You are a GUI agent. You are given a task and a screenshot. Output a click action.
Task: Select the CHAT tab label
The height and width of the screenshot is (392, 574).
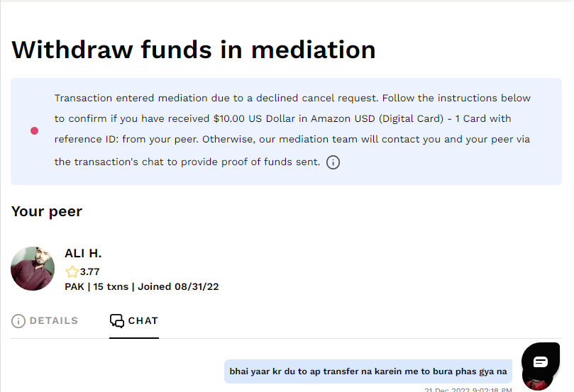143,321
